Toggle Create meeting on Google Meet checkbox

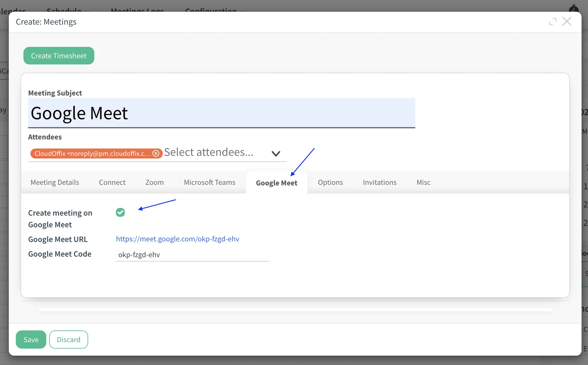click(x=120, y=212)
